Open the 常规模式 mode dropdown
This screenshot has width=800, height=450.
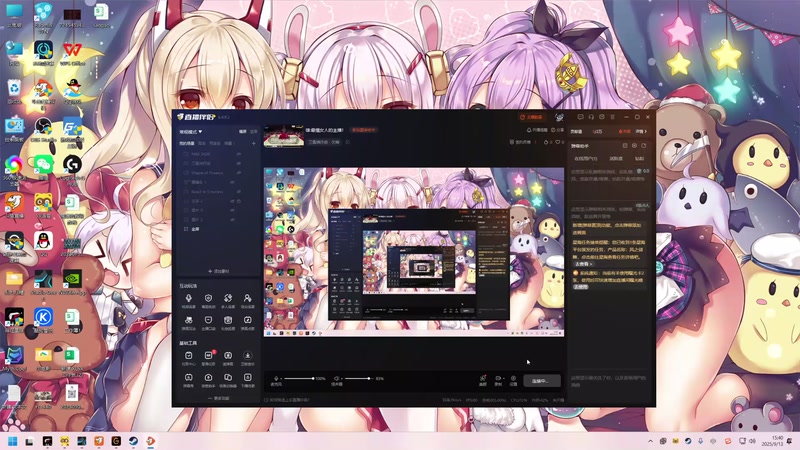[190, 132]
